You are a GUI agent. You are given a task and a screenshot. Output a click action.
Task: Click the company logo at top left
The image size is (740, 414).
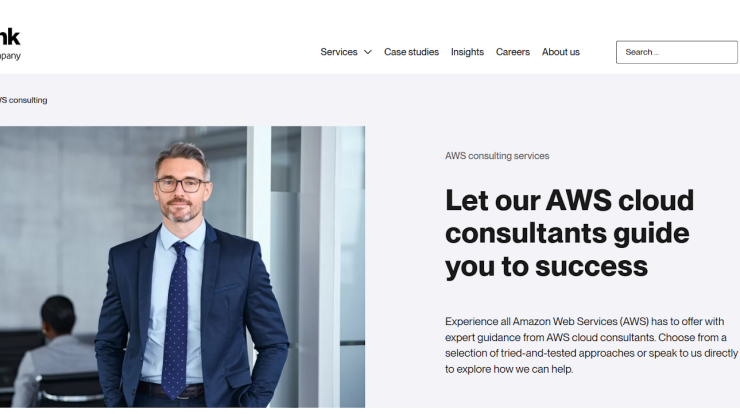(x=9, y=37)
